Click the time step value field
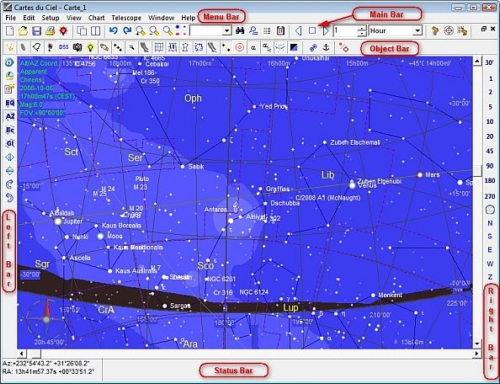Screen dimensions: 500x384 (346, 31)
